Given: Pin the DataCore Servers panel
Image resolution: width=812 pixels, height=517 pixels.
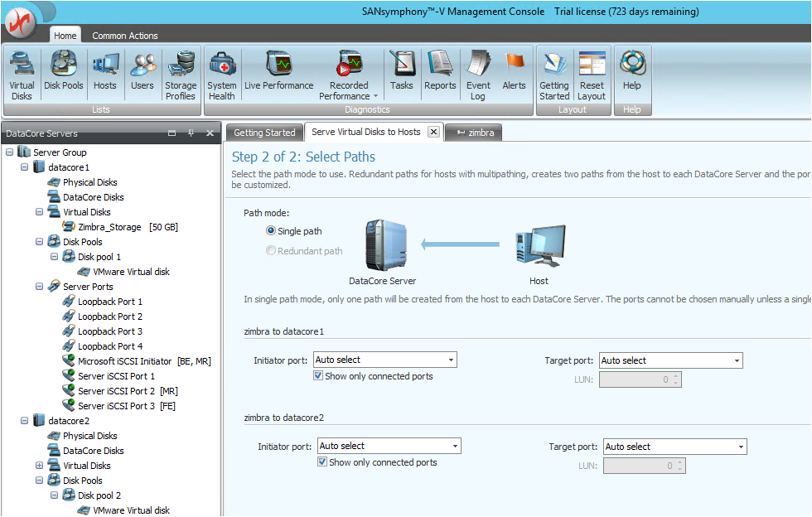Looking at the screenshot, I should coord(191,133).
